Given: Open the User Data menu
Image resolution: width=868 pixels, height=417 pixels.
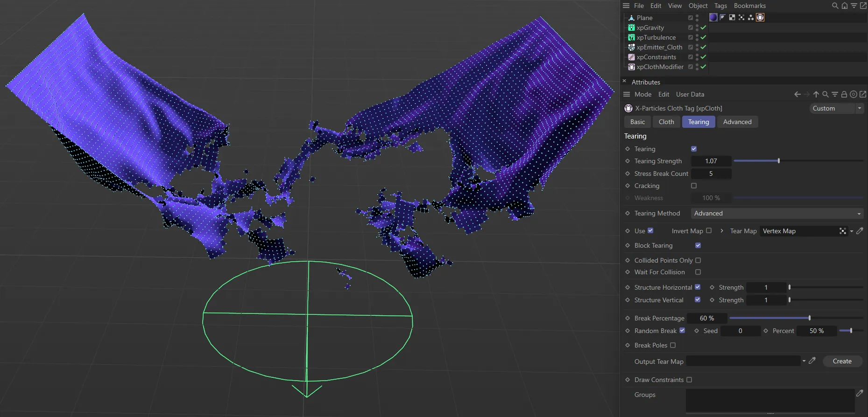Looking at the screenshot, I should tap(690, 94).
